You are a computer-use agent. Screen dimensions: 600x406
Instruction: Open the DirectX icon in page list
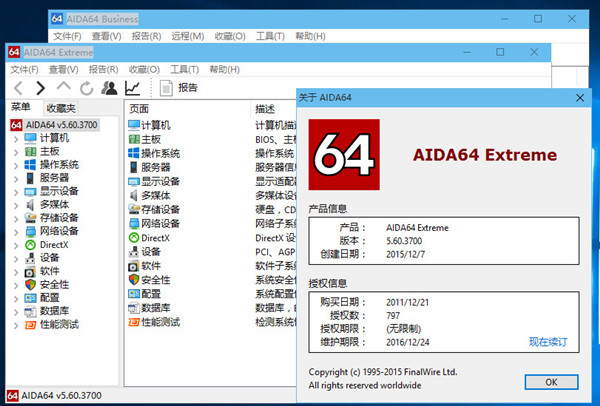tap(136, 238)
